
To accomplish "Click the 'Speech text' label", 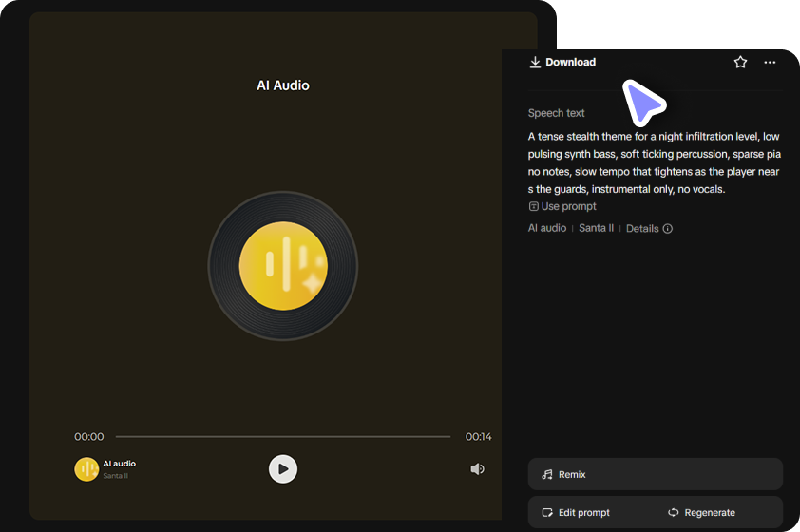I will coord(556,113).
